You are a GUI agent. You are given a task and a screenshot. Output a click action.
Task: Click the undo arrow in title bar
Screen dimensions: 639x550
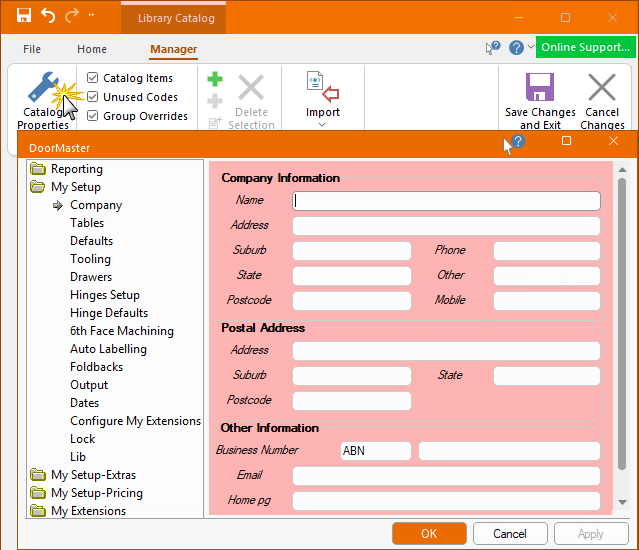47,17
